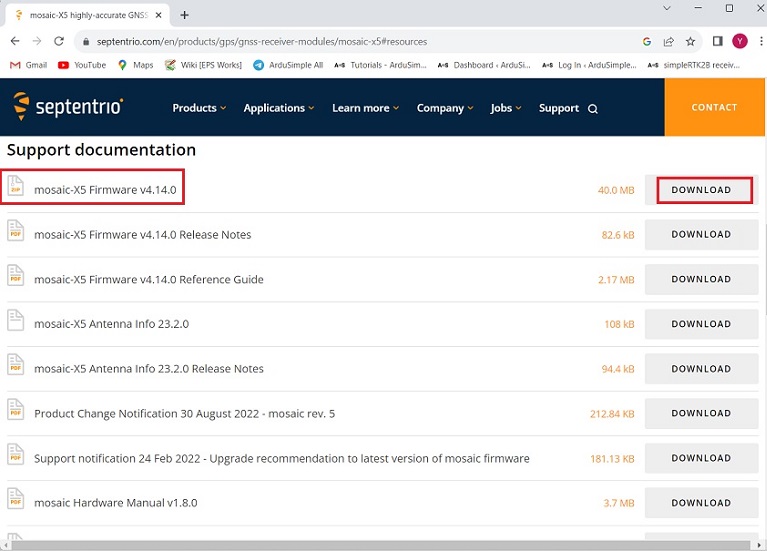Open the Chrome share icon in address bar

coord(668,41)
